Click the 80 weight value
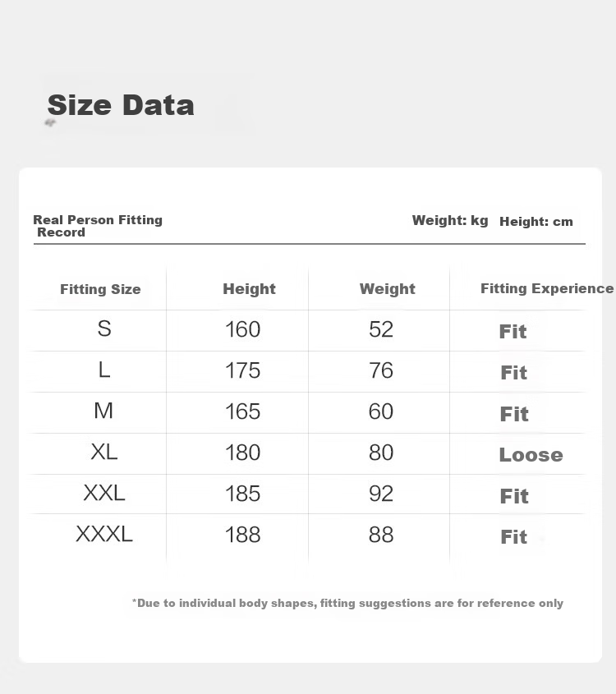This screenshot has width=616, height=694. pyautogui.click(x=381, y=453)
